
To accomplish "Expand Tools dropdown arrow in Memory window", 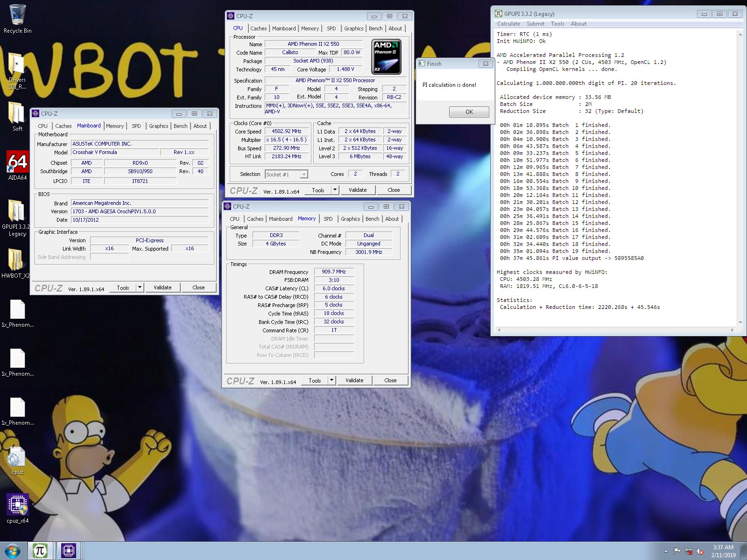I will tap(331, 380).
